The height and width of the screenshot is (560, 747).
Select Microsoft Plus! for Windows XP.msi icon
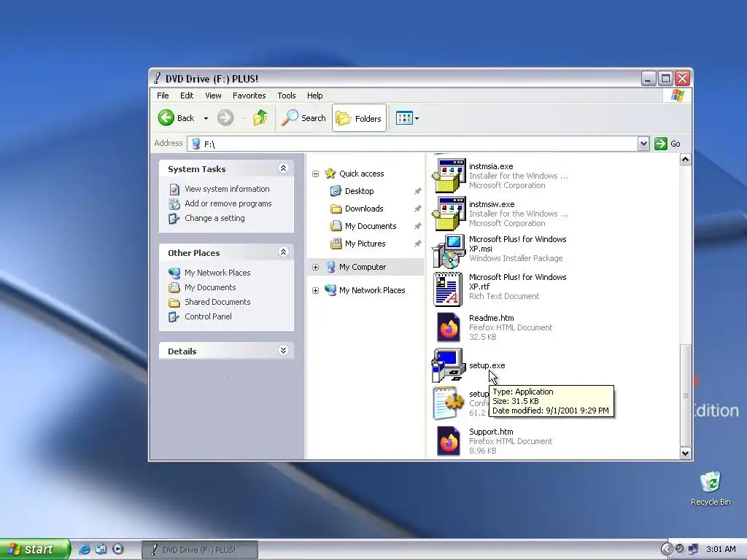click(x=449, y=251)
